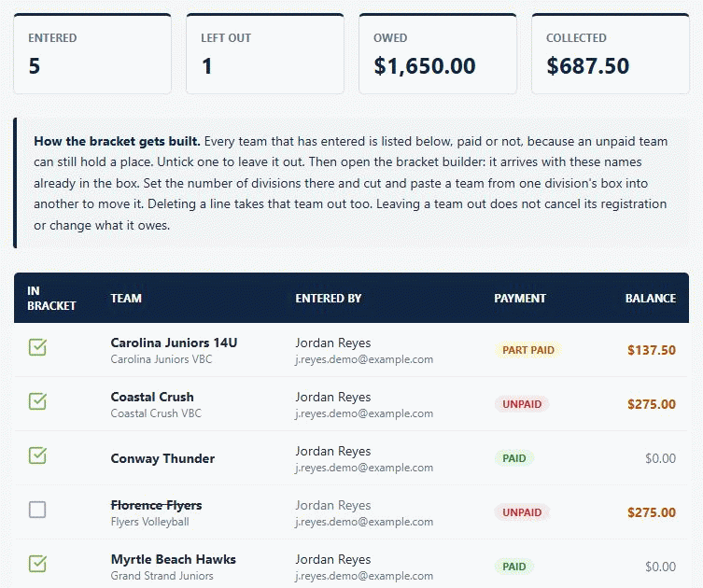Untick Carolina Juniors 14U bracket checkbox

(37, 347)
